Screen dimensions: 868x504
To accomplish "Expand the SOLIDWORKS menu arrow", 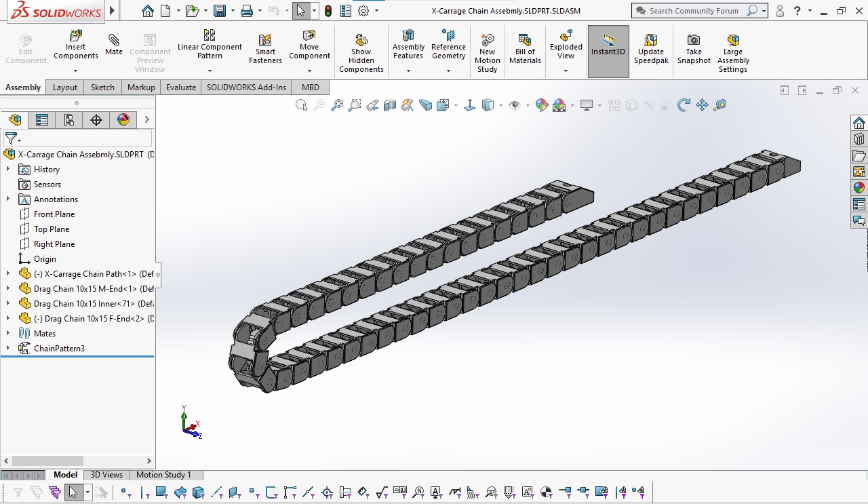I will click(x=112, y=11).
